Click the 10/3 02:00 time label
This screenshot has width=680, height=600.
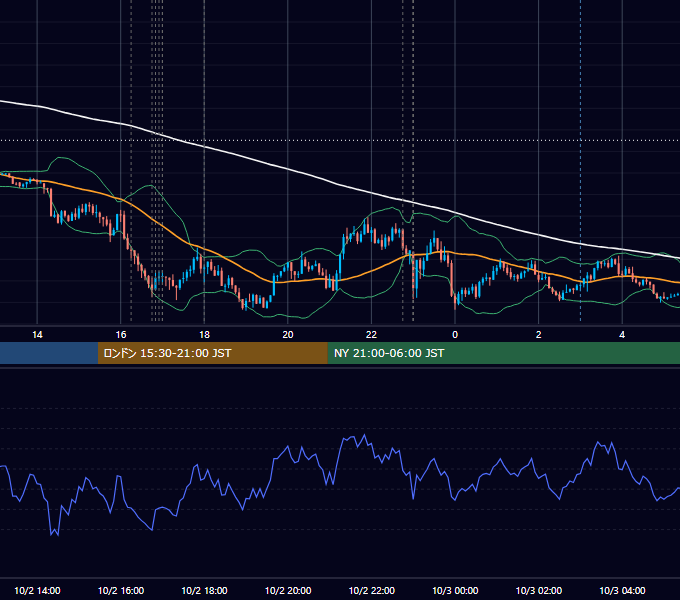pyautogui.click(x=539, y=590)
